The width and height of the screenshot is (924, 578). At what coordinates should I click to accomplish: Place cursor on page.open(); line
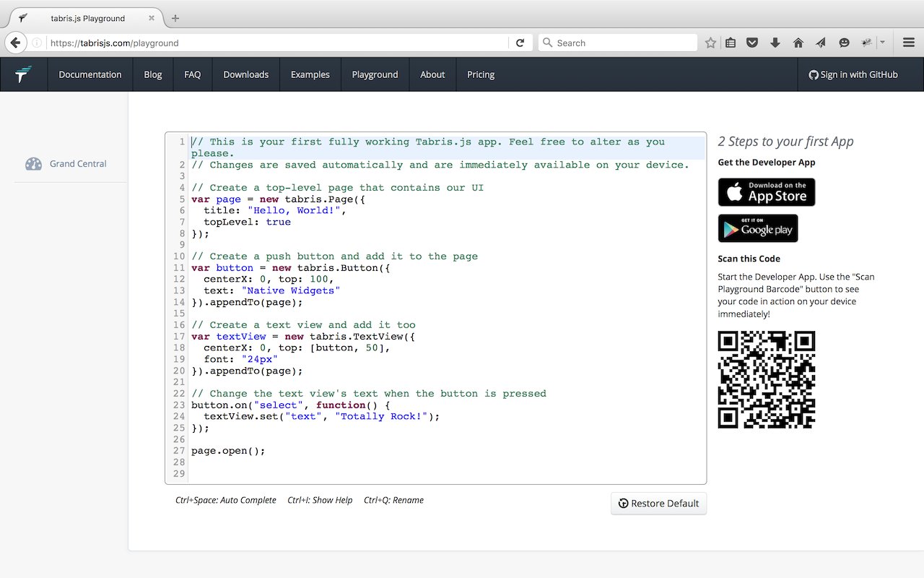228,451
